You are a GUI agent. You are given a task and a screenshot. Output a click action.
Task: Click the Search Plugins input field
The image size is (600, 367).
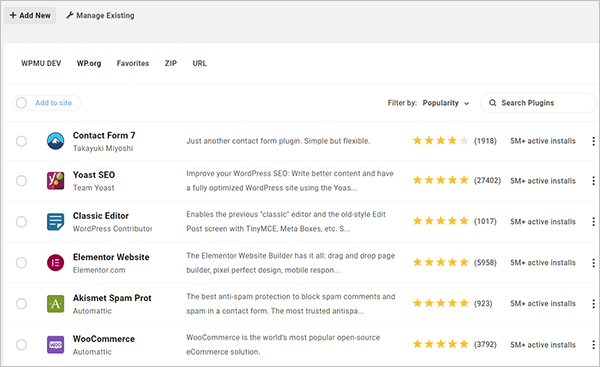(538, 103)
